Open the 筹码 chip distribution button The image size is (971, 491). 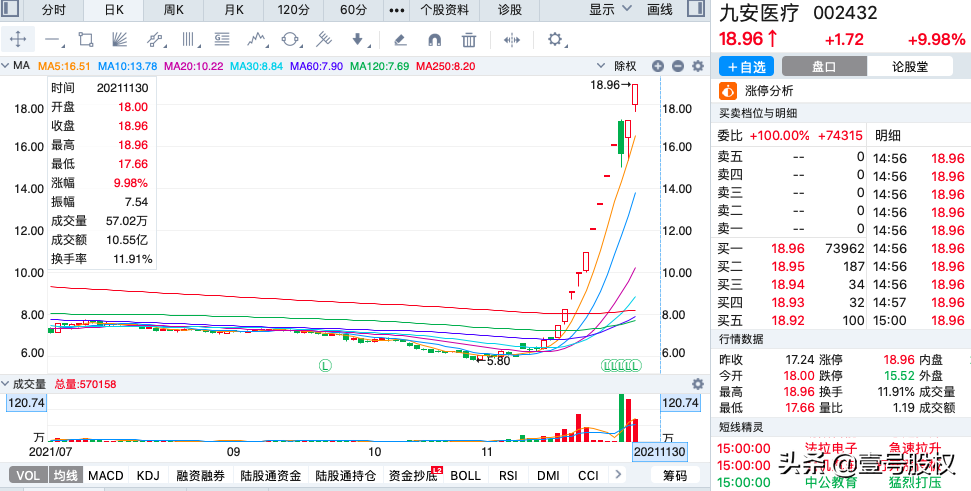[675, 476]
